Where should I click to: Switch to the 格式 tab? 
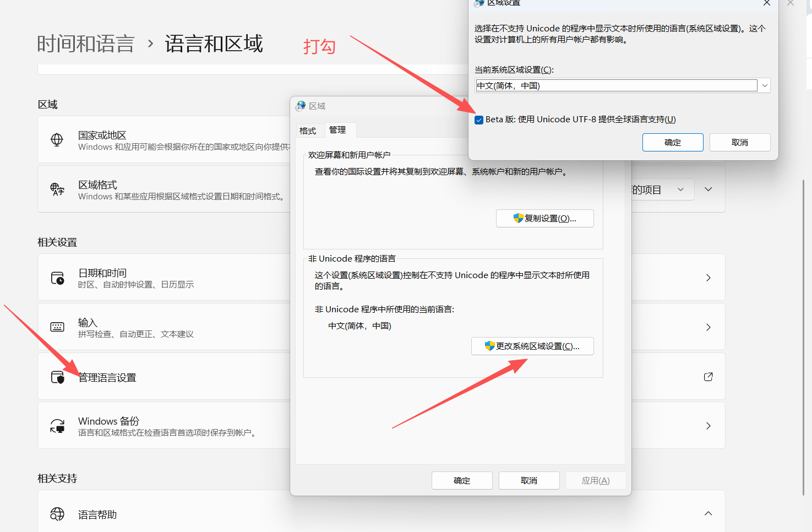pos(308,131)
